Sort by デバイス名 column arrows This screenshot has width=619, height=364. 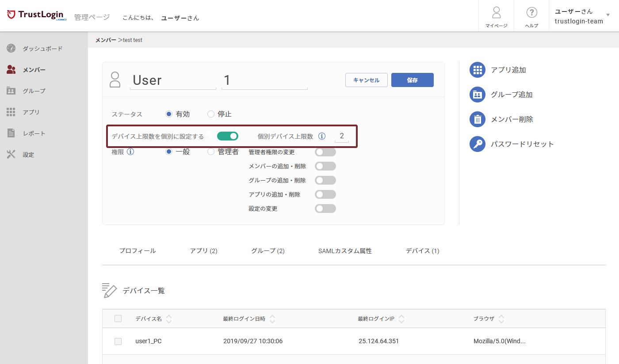[169, 318]
